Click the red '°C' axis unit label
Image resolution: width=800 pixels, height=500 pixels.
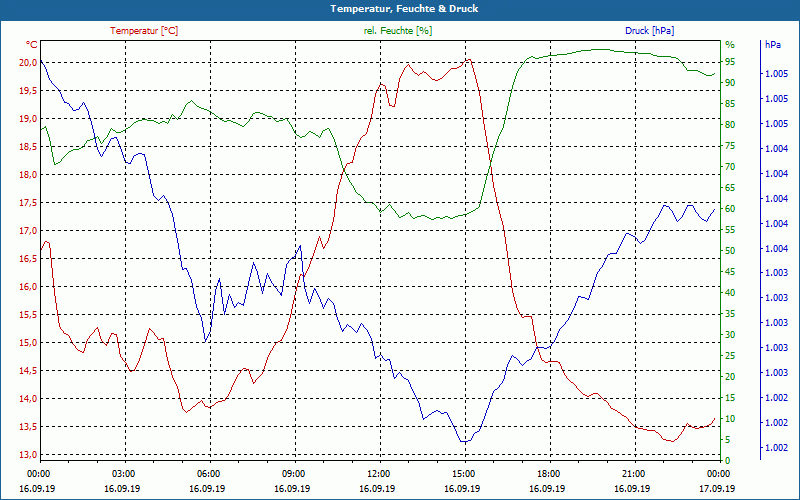click(x=32, y=45)
